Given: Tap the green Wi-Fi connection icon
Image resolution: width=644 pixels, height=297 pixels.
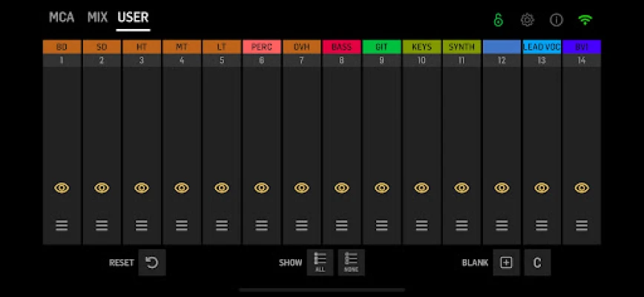Looking at the screenshot, I should coord(585,20).
